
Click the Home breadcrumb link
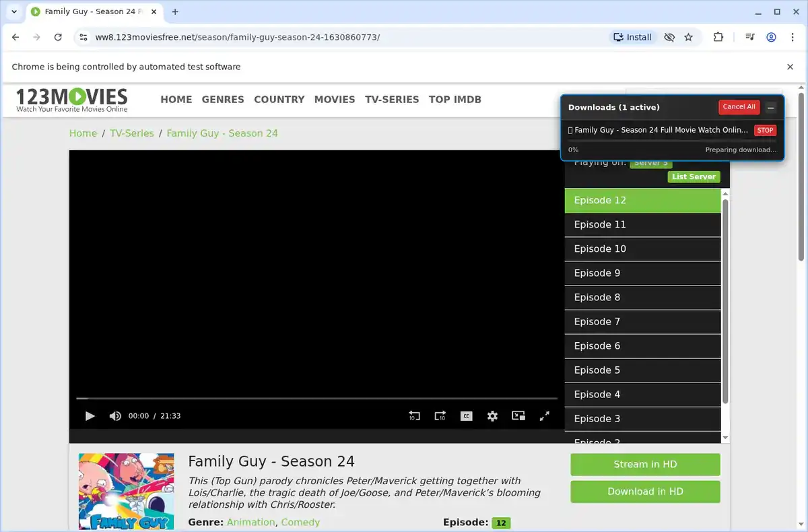(x=83, y=133)
